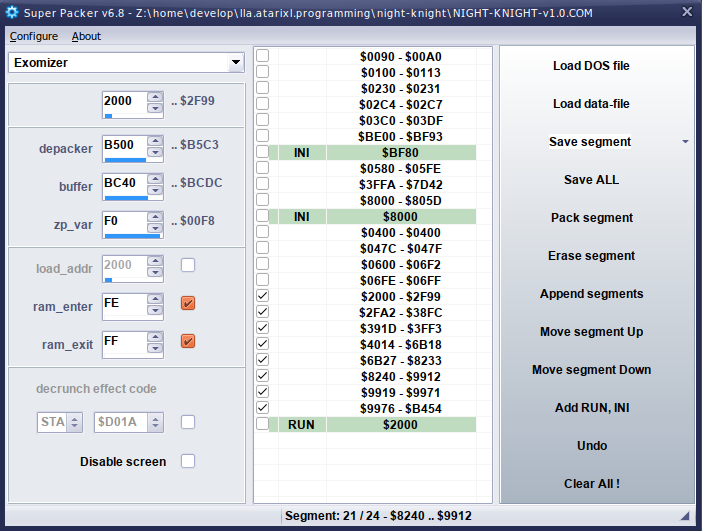
Task: Expand the Exomizer packer dropdown
Action: 236,63
